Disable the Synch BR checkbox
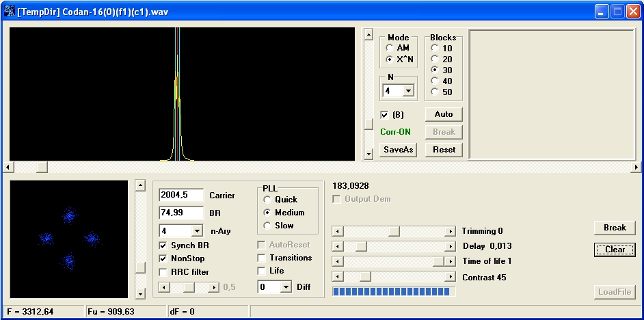Screen dimensions: 644x320 [x=163, y=245]
